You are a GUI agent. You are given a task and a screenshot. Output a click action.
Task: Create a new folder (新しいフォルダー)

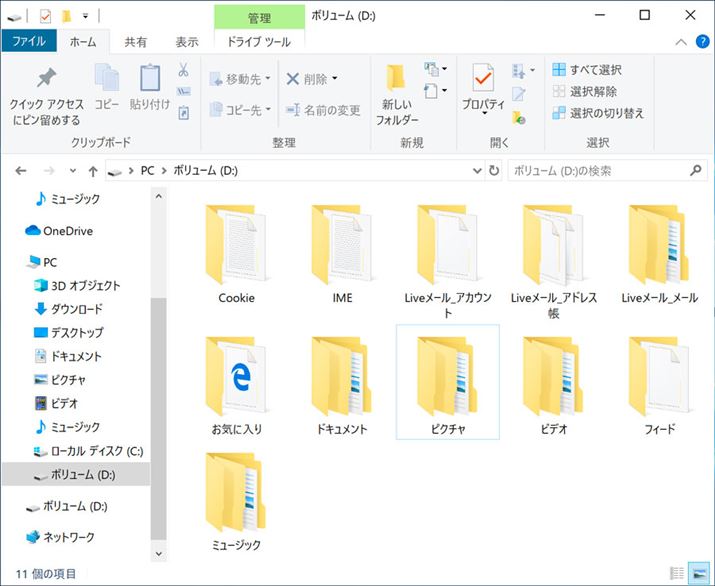pos(396,95)
